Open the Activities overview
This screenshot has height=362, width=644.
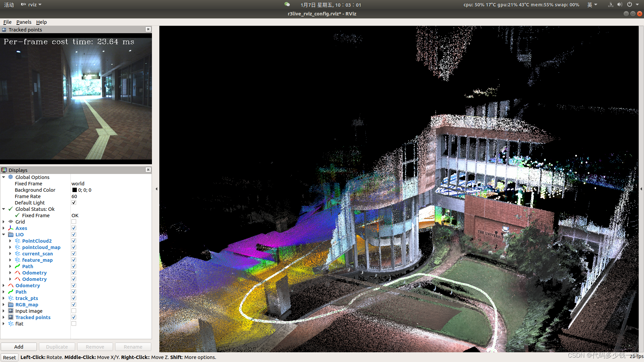(9, 5)
